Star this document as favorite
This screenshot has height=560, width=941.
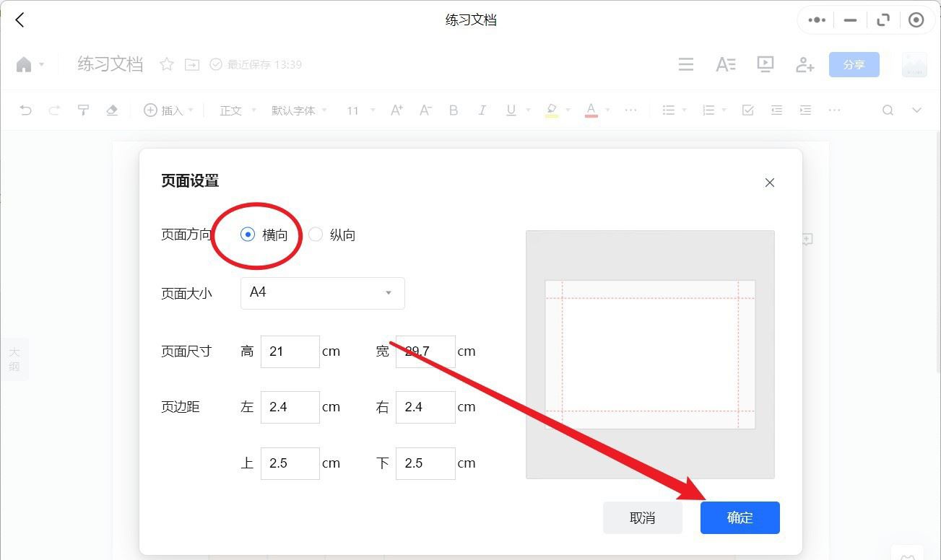point(167,64)
